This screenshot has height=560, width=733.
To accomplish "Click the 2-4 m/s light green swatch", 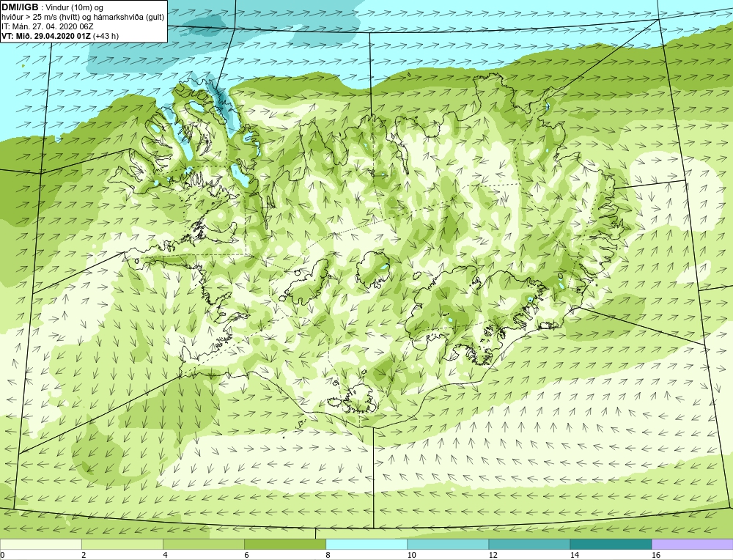I will click(122, 544).
